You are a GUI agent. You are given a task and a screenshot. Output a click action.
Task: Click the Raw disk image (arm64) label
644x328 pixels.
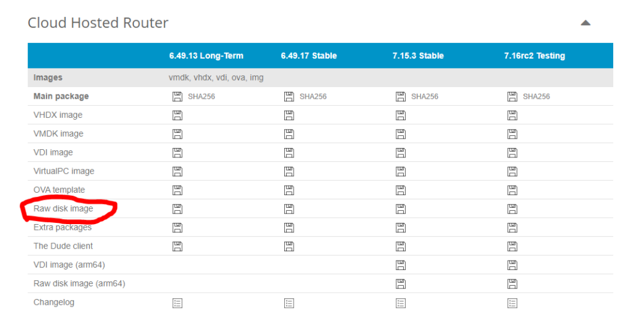coord(79,283)
